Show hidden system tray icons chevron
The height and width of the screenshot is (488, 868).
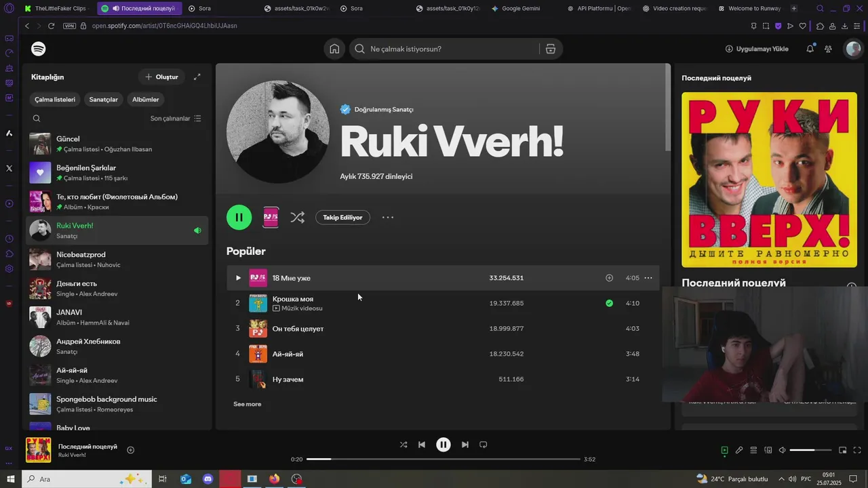[781, 479]
